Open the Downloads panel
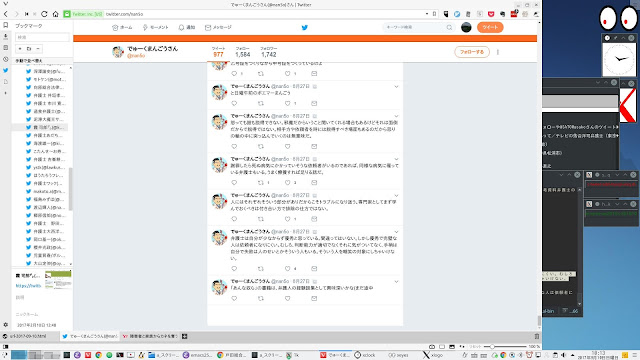 click(5, 37)
